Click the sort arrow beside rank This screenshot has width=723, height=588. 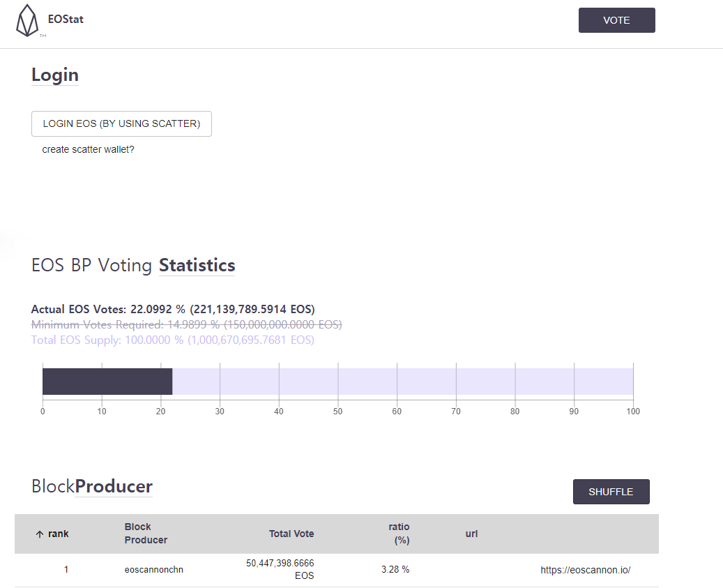[40, 534]
